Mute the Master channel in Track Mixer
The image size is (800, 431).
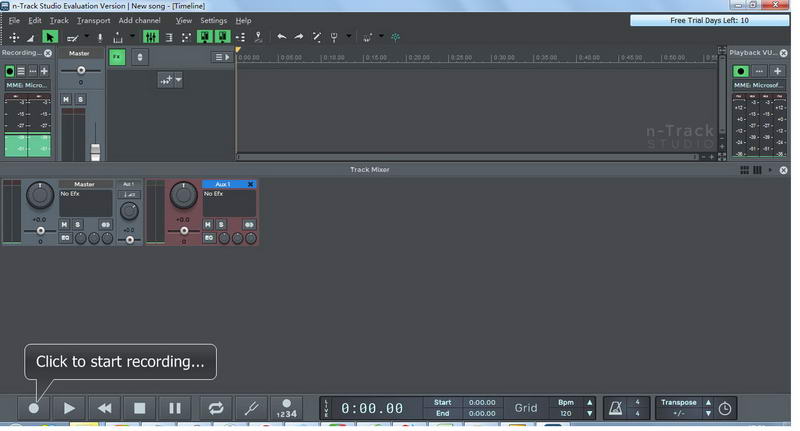64,224
